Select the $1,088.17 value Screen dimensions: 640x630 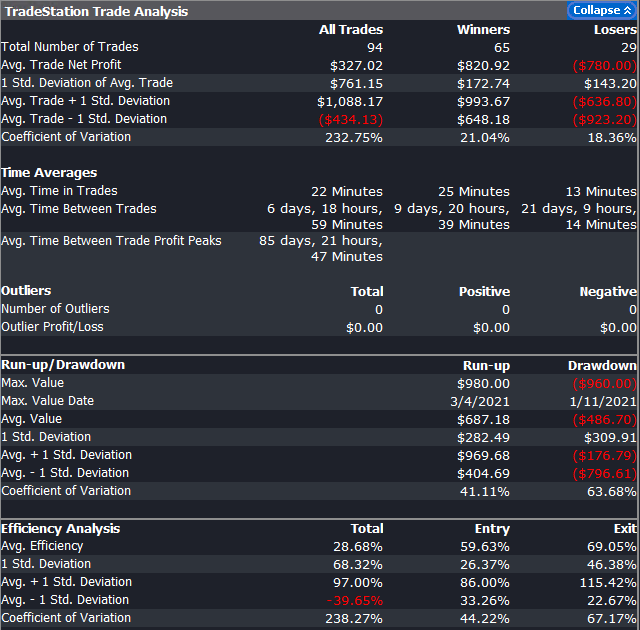click(x=350, y=102)
